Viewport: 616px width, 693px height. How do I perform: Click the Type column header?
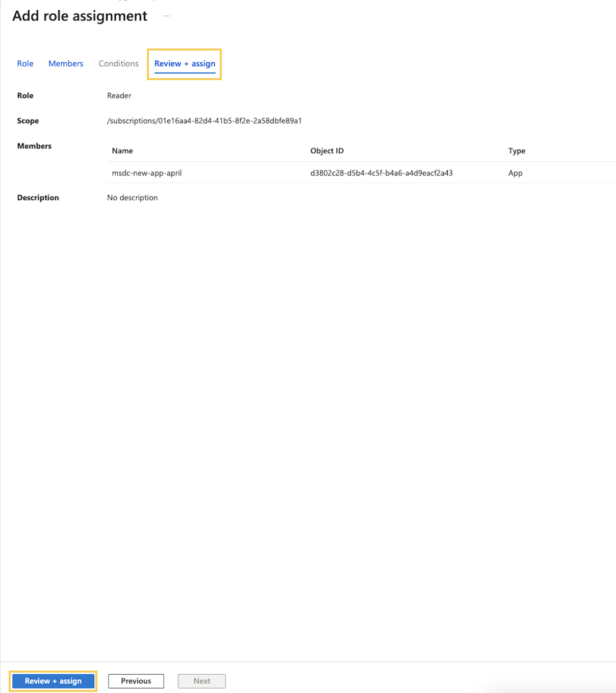click(x=517, y=151)
